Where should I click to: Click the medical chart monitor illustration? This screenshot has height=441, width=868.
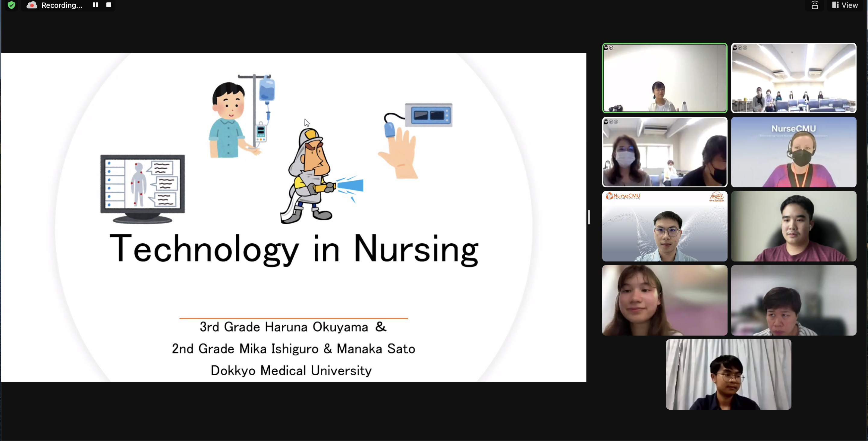point(143,189)
